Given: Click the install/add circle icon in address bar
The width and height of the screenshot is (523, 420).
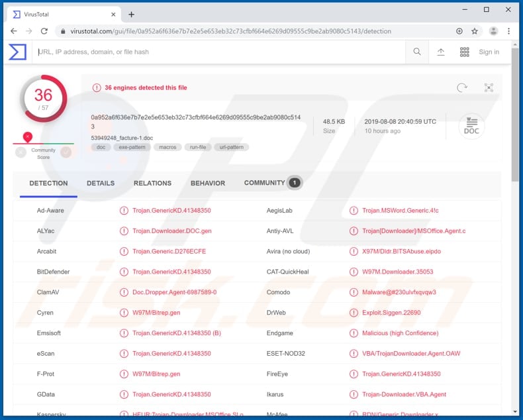Looking at the screenshot, I should [459, 31].
